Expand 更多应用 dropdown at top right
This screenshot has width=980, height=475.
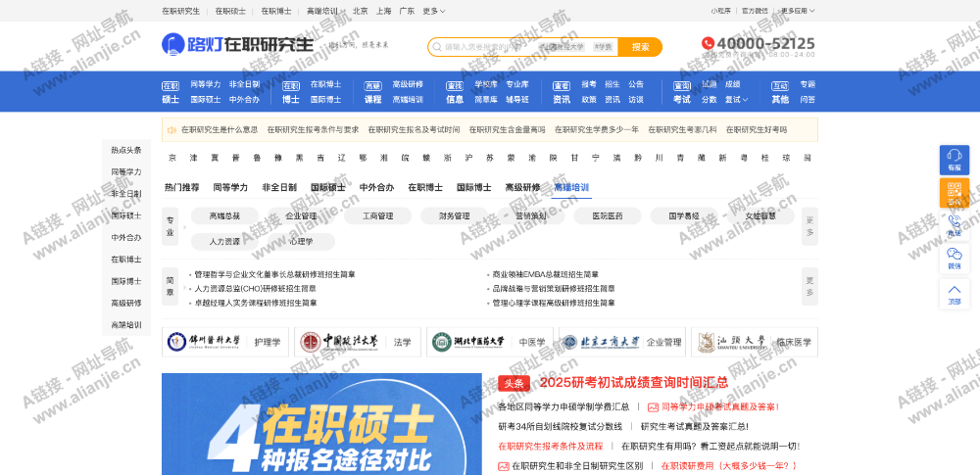click(798, 11)
